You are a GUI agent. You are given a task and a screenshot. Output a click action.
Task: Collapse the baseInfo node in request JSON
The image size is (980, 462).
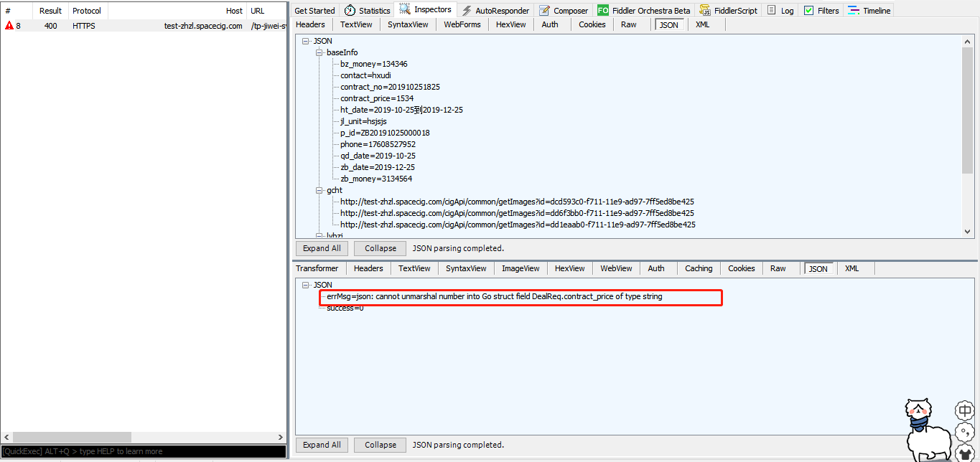tap(319, 52)
